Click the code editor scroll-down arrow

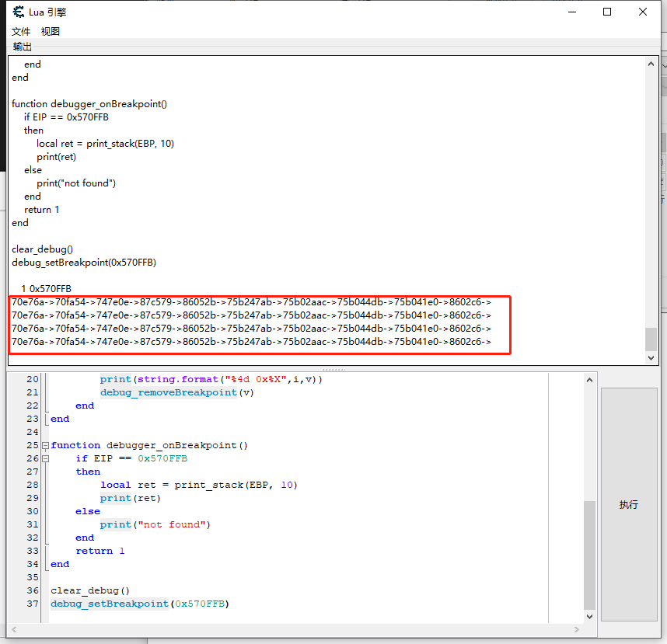(589, 616)
